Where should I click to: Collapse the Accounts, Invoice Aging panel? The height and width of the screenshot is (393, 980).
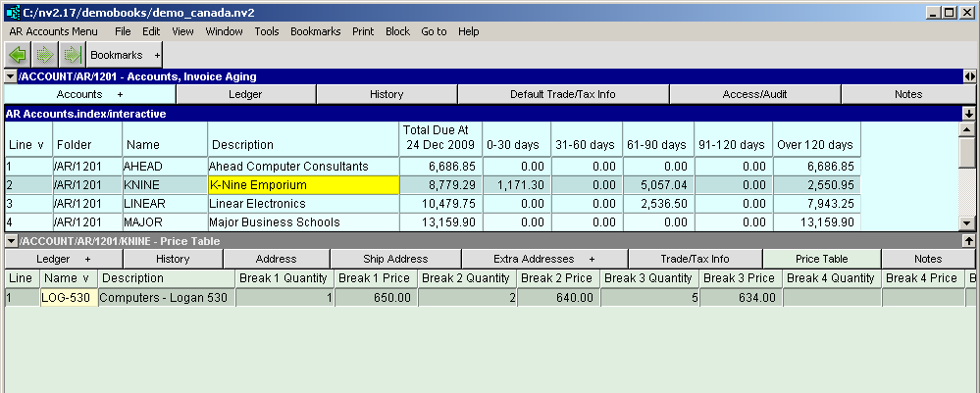click(x=11, y=75)
